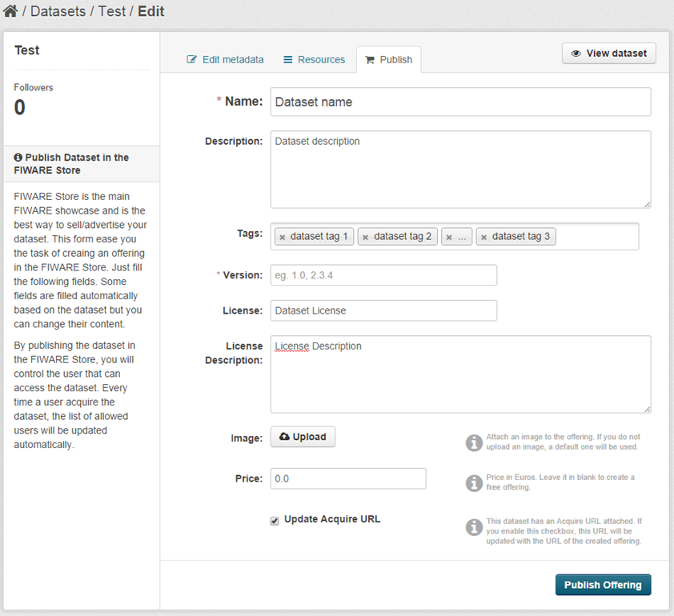Remove the '...' tag
The height and width of the screenshot is (616, 674).
pos(449,237)
